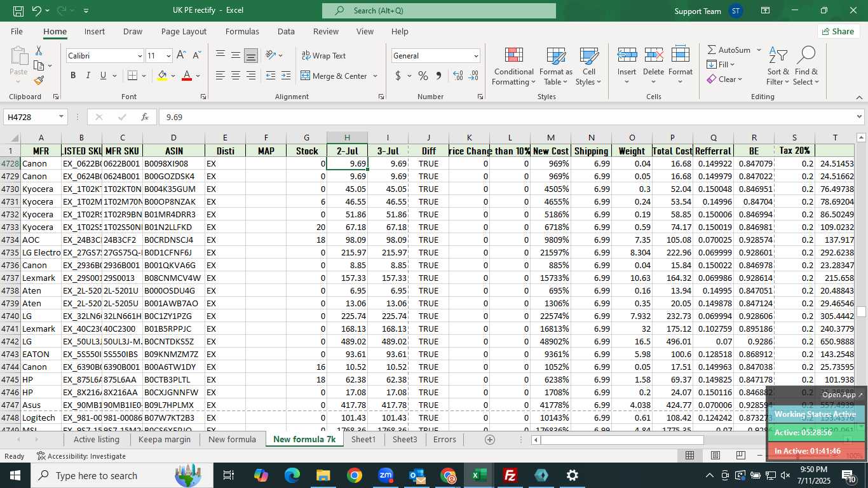Click the Increase Decimal icon
868x488 pixels.
point(458,76)
